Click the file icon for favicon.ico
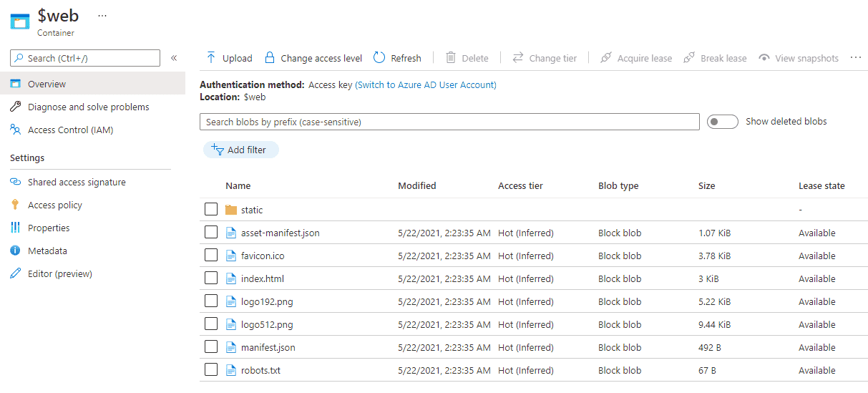Viewport: 868px width, 393px height. click(x=230, y=256)
